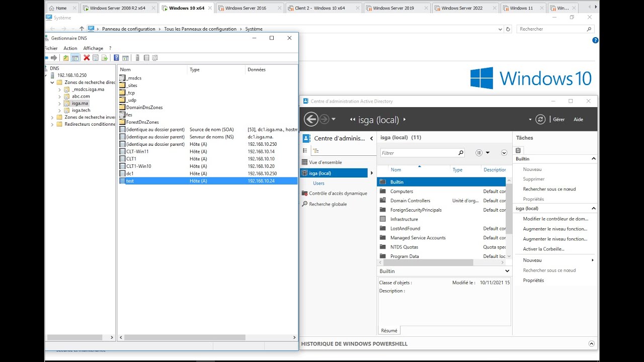
Task: Sort AD list by Nom column header
Action: click(x=396, y=170)
